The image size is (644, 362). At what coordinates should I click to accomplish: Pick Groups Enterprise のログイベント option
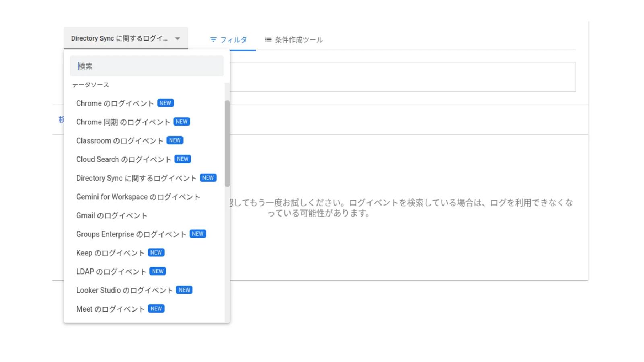click(x=131, y=234)
